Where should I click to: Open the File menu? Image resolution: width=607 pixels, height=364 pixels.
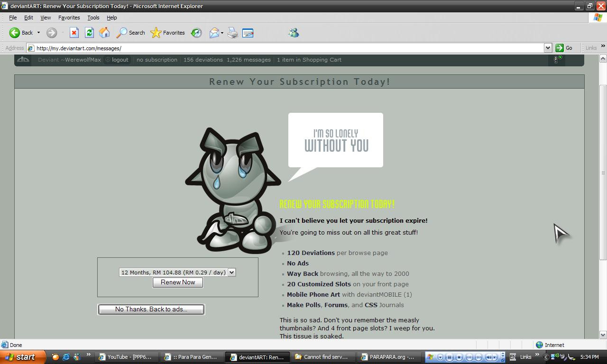[x=13, y=18]
